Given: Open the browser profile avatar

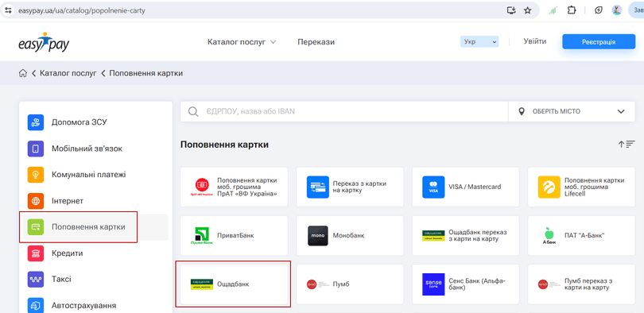Looking at the screenshot, I should (x=616, y=10).
